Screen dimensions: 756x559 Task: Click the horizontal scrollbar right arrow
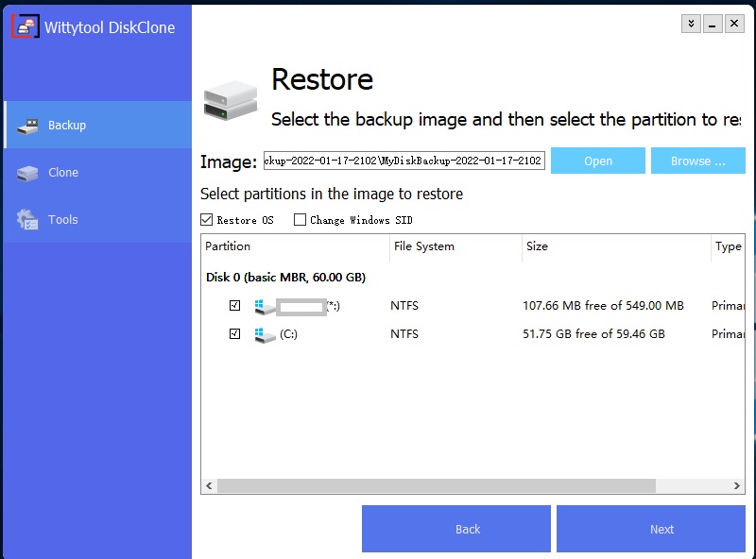click(x=737, y=485)
